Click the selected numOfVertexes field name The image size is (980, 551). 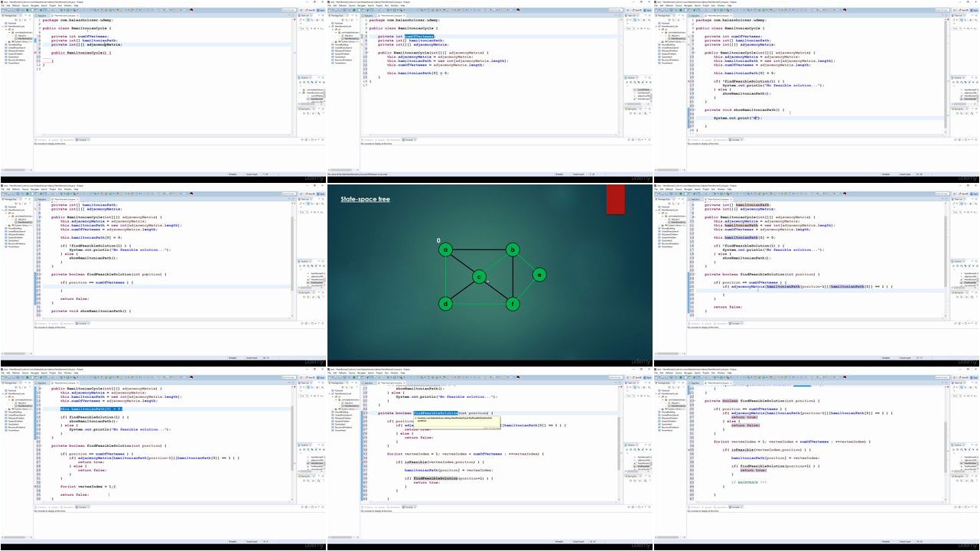pyautogui.click(x=419, y=36)
